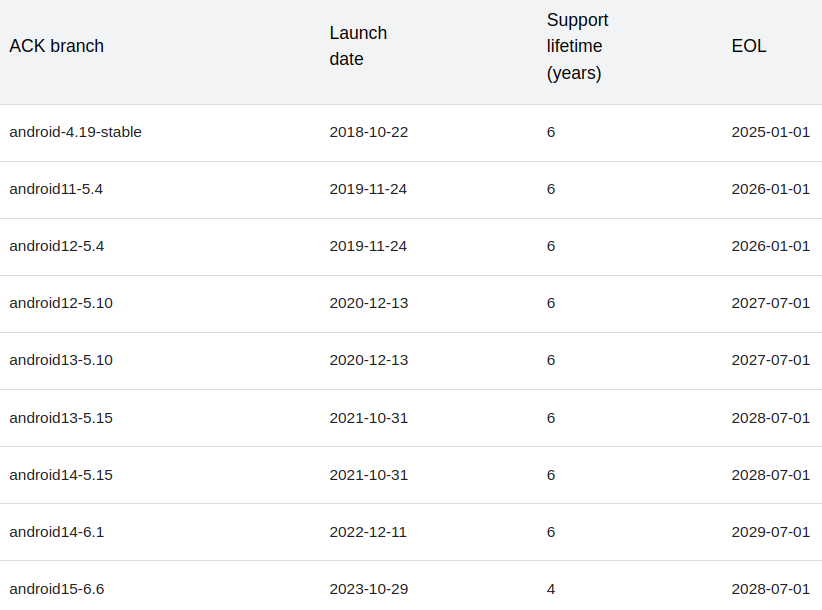Select the android13-5.10 branch name
This screenshot has height=610, width=822.
[x=61, y=360]
